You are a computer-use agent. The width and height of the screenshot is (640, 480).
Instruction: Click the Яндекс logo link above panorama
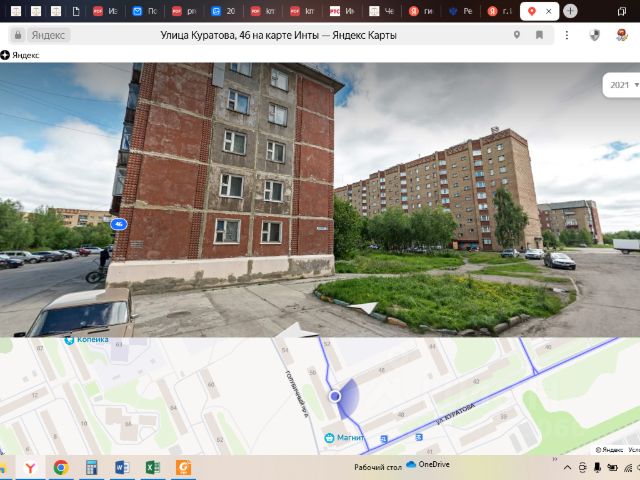[x=20, y=55]
